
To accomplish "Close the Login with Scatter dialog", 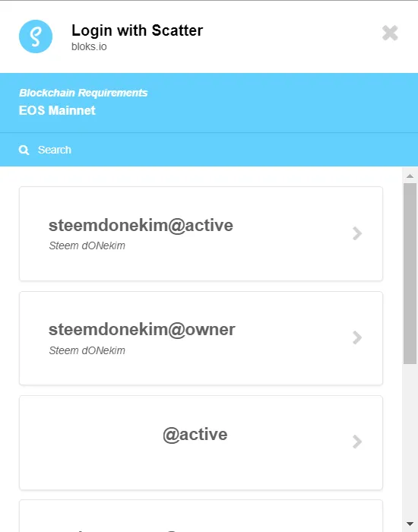I will pos(390,33).
